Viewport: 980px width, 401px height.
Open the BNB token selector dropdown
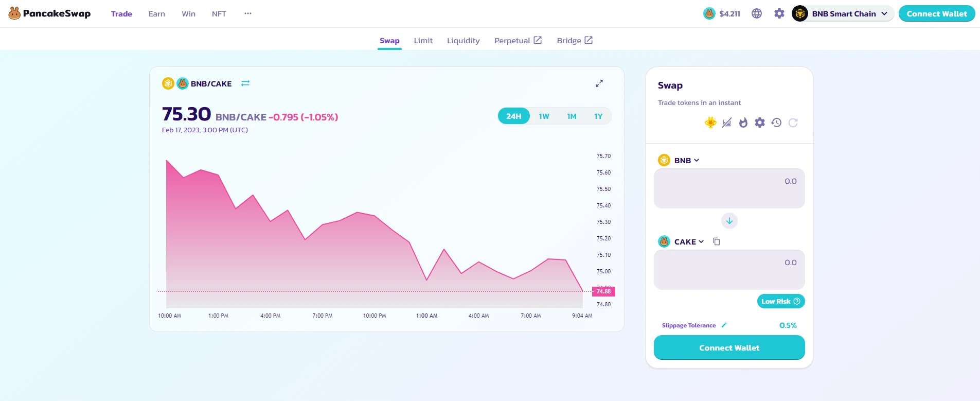coord(679,160)
